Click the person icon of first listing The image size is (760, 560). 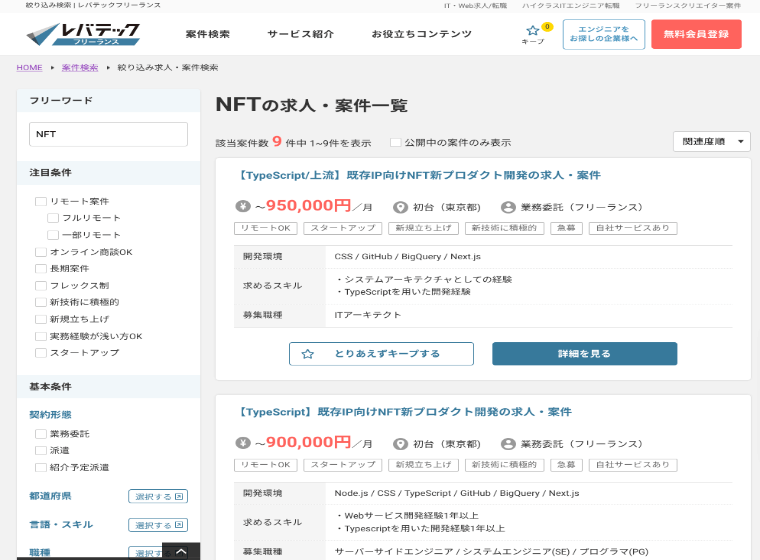coord(508,208)
